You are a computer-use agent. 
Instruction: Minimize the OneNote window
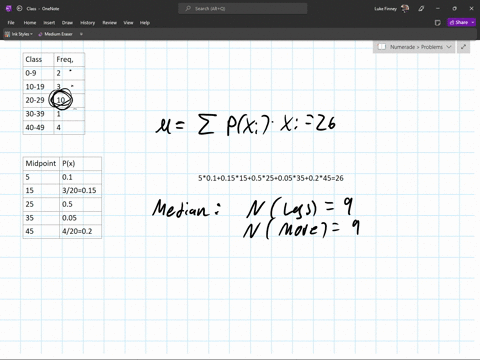[438, 9]
